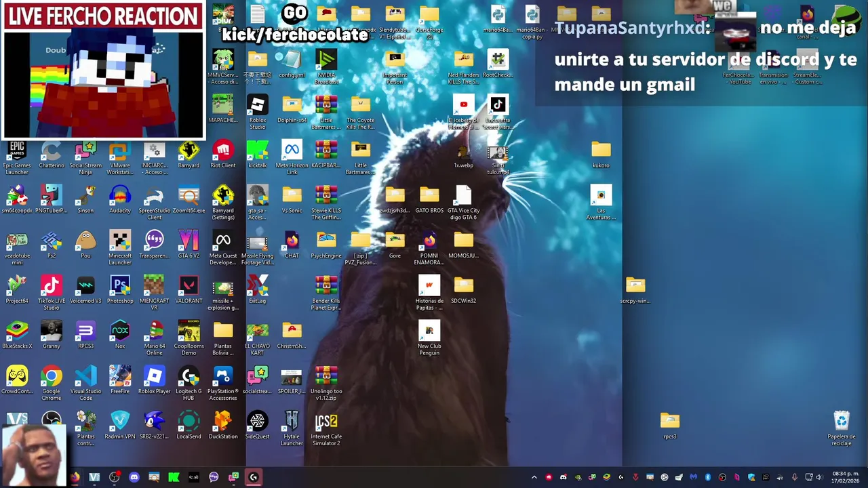
Task: Open the Mario 64 Online desktop icon
Action: pos(155,338)
